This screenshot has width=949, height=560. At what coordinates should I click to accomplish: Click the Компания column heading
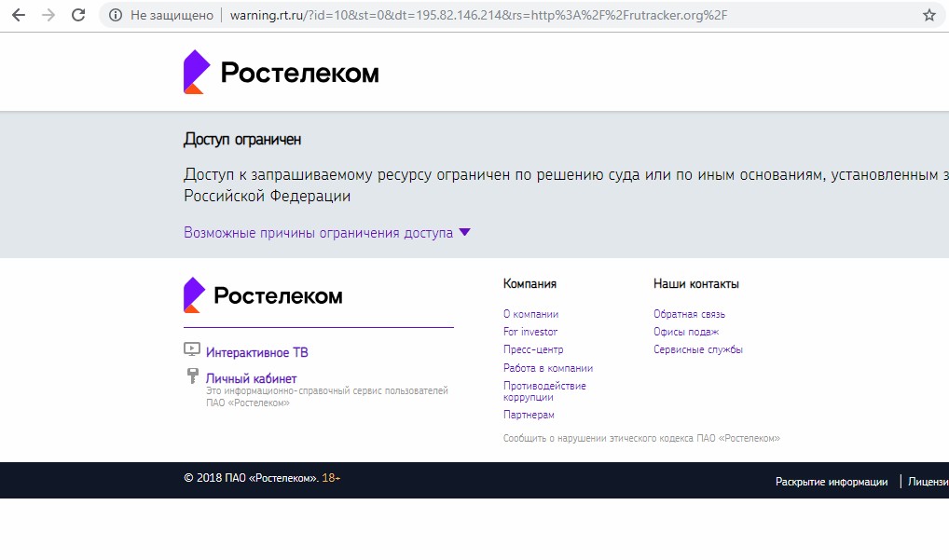coord(530,283)
